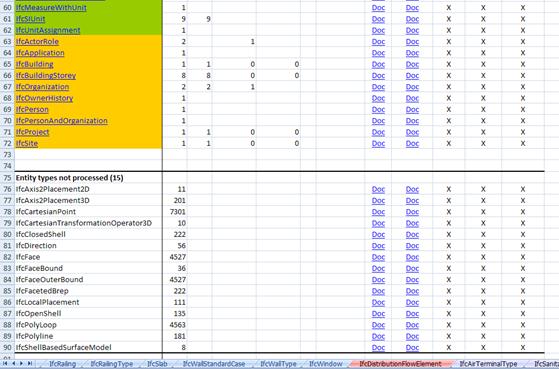Open the first Doc link in the IfcCartesianPoint row
The width and height of the screenshot is (559, 369).
378,212
